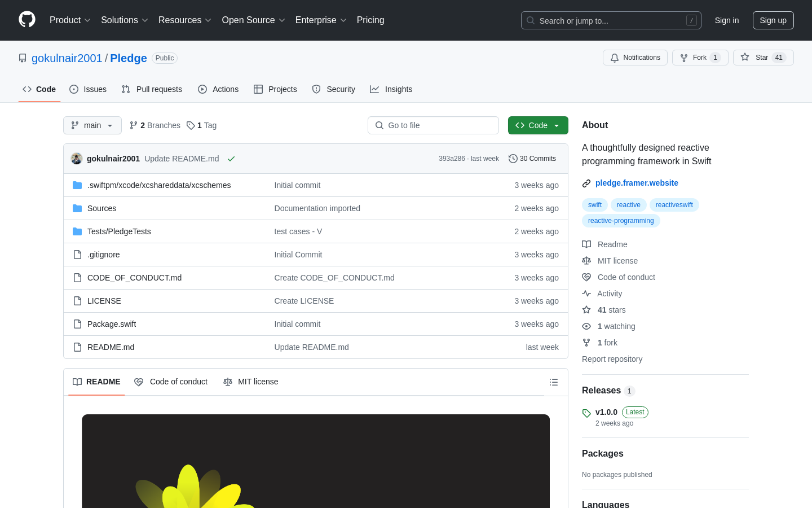This screenshot has width=812, height=508.
Task: Select the reactive topic tag
Action: point(629,205)
